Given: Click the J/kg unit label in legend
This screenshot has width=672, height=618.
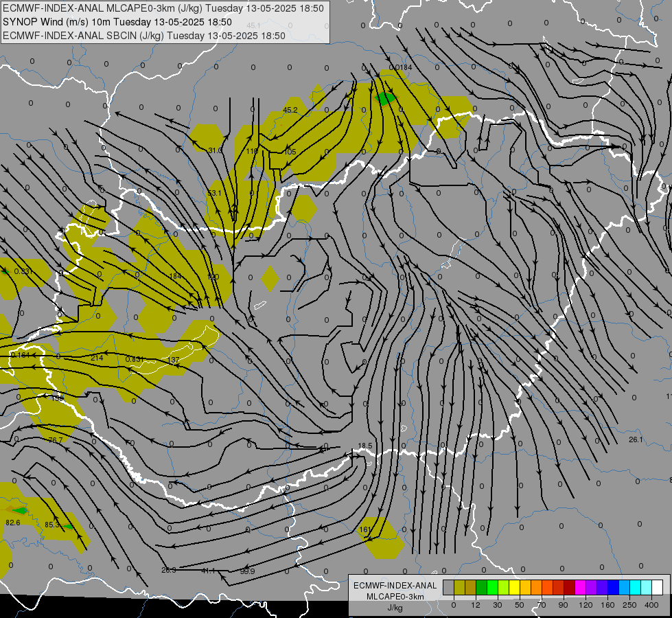Looking at the screenshot, I should tap(395, 608).
